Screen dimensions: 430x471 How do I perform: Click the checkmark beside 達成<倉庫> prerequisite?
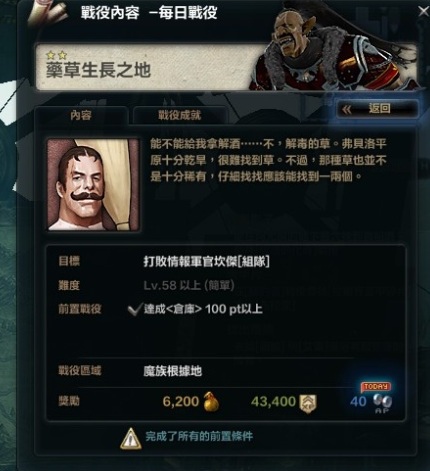point(134,310)
